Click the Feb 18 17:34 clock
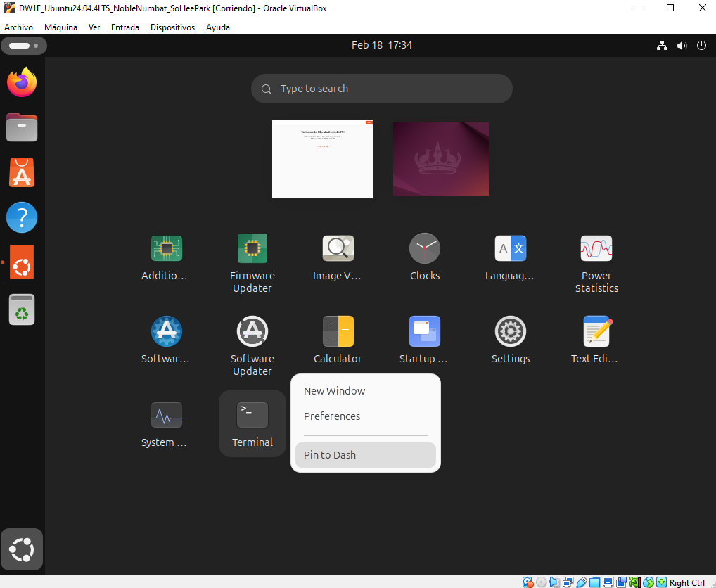Screen dimensions: 716x588 [382, 45]
